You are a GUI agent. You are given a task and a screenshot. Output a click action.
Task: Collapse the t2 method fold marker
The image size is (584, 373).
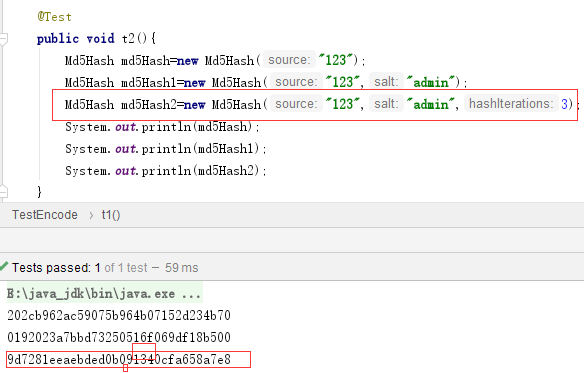(x=3, y=39)
